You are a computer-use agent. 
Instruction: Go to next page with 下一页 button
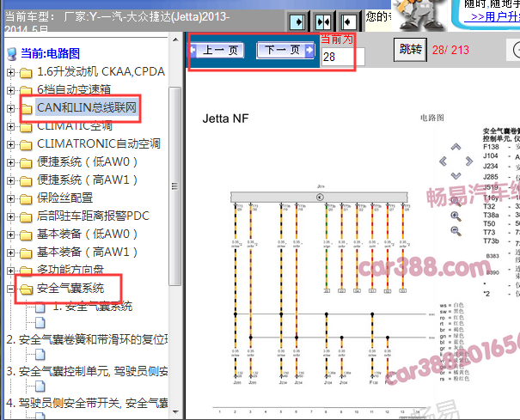tap(284, 51)
